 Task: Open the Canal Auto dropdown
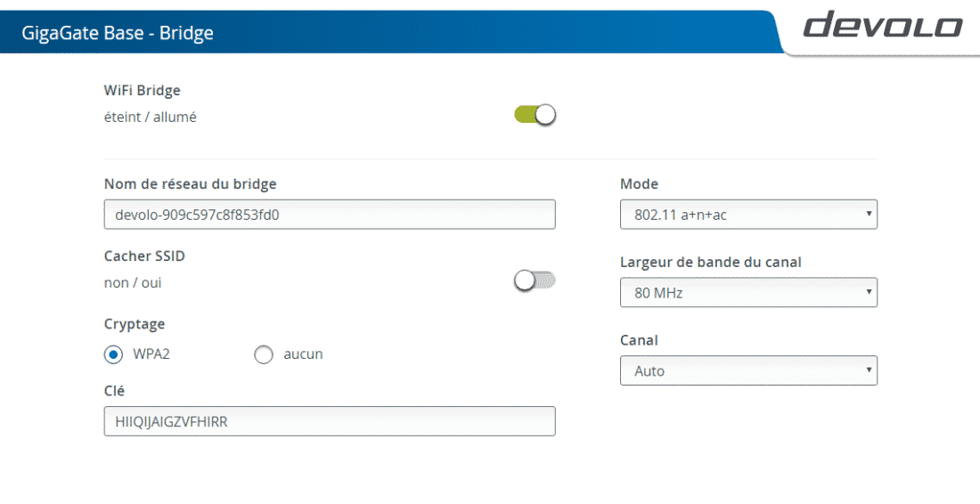tap(748, 370)
